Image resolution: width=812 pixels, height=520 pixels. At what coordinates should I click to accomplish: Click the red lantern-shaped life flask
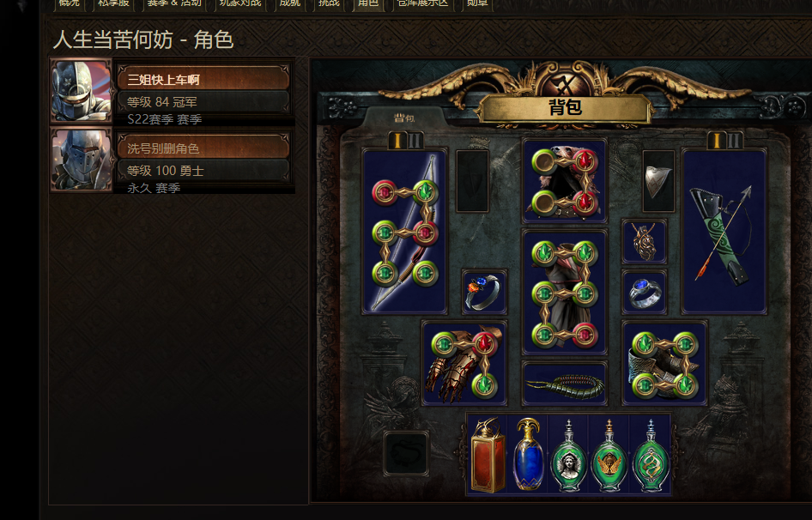point(488,455)
